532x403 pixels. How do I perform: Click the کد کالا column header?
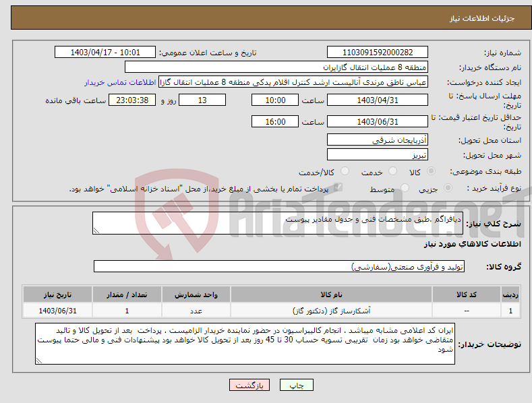[x=467, y=294]
